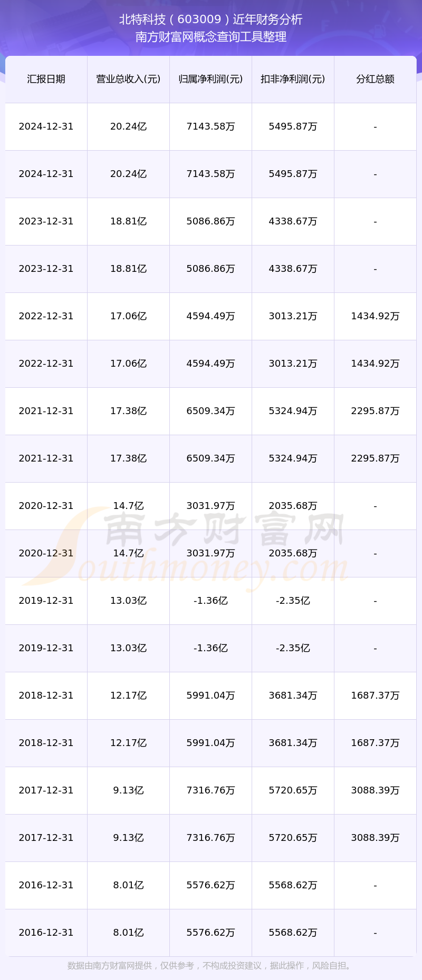Select the 扣非净利润(元) column header
Screen dimensions: 422x980
click(x=293, y=79)
